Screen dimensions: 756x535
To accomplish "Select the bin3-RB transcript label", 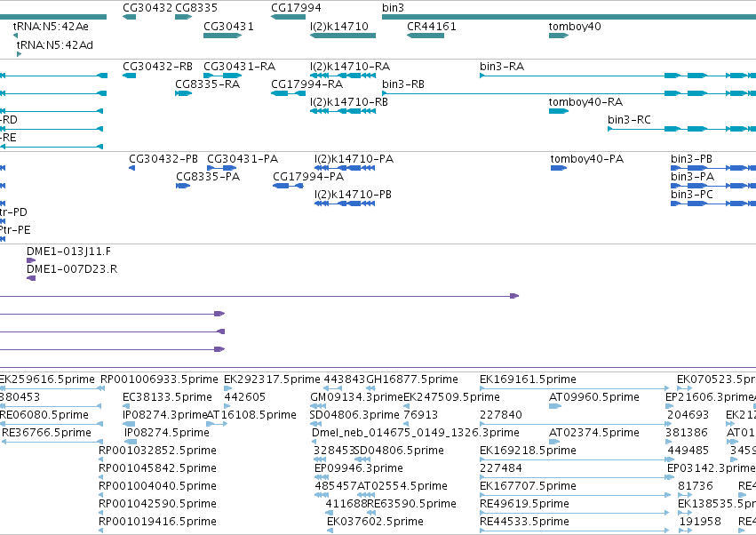I will pos(403,84).
